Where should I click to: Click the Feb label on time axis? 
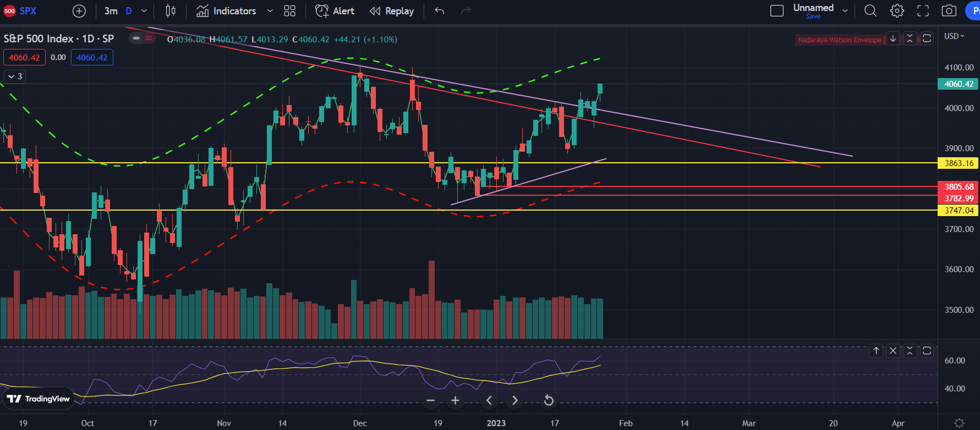coord(626,423)
